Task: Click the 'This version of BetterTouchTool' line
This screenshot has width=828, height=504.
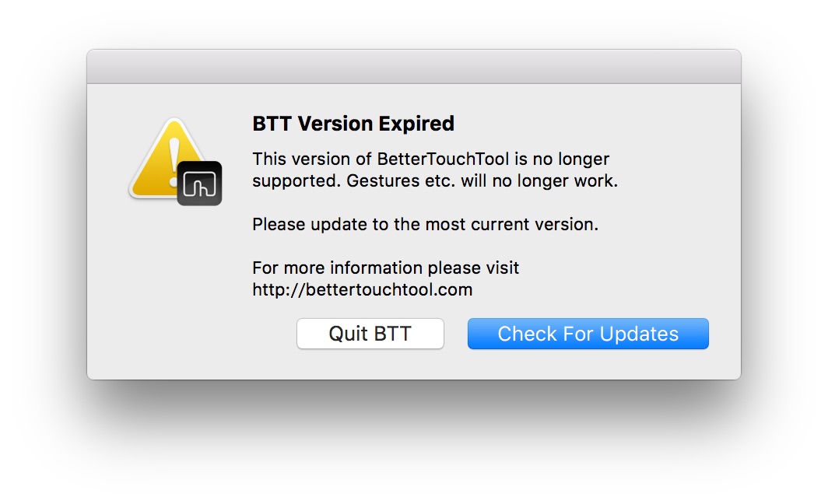Action: [430, 159]
